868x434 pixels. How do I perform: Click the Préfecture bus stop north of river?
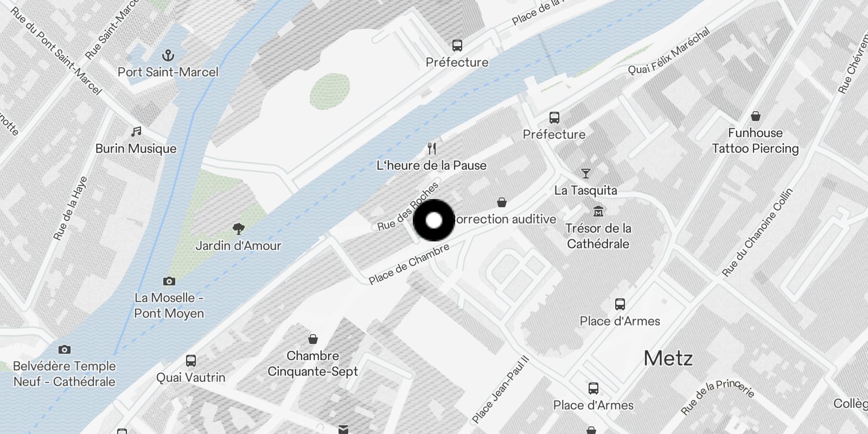click(x=457, y=45)
